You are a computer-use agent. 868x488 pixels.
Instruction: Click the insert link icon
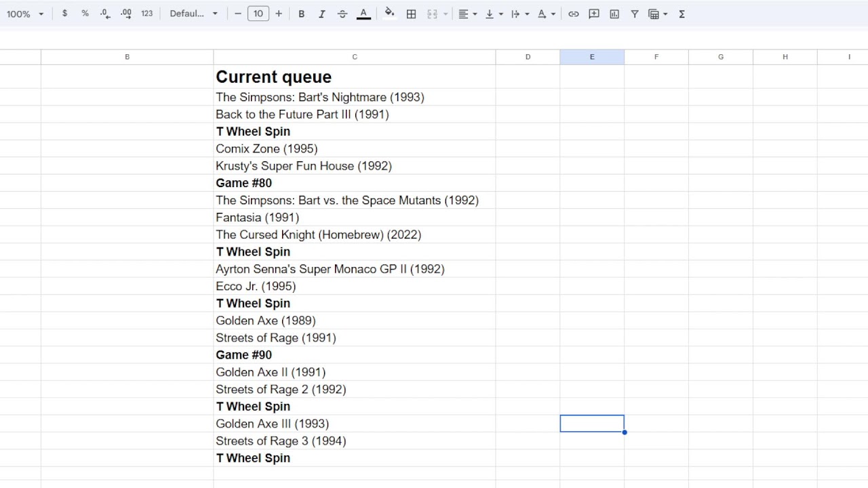[574, 14]
